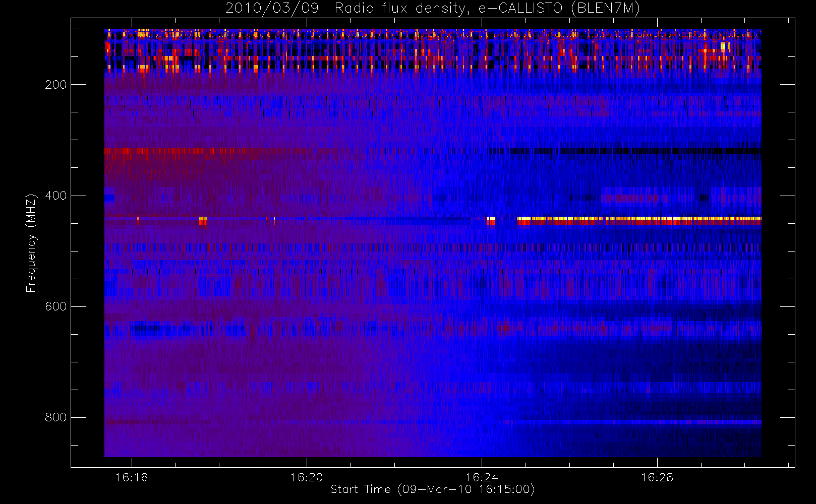Click the plot title mentioning e-CALLISTO (BLEN7M)
816x504 pixels.
click(x=433, y=8)
